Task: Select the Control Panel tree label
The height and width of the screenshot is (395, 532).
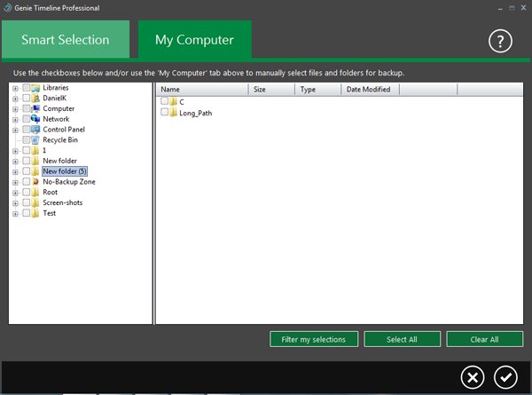Action: pos(64,130)
